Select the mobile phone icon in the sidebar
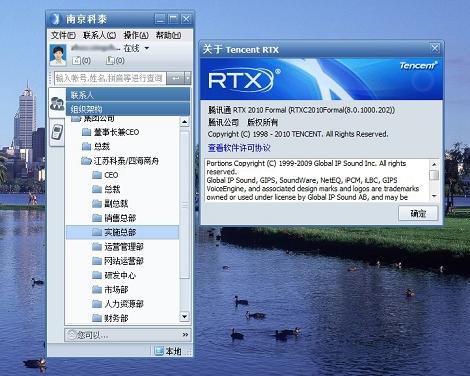Screen dimensions: 470x376 point(57,132)
